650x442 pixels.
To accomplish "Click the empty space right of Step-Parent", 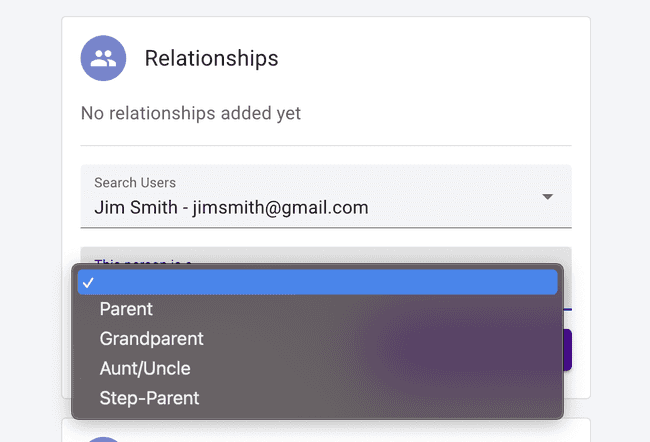I will pos(380,398).
